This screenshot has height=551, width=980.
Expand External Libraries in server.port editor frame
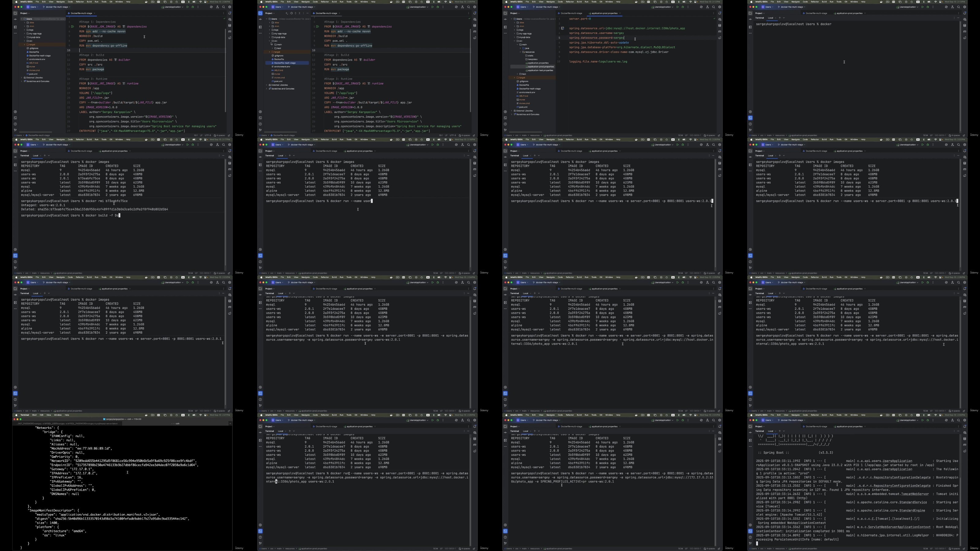pos(511,111)
